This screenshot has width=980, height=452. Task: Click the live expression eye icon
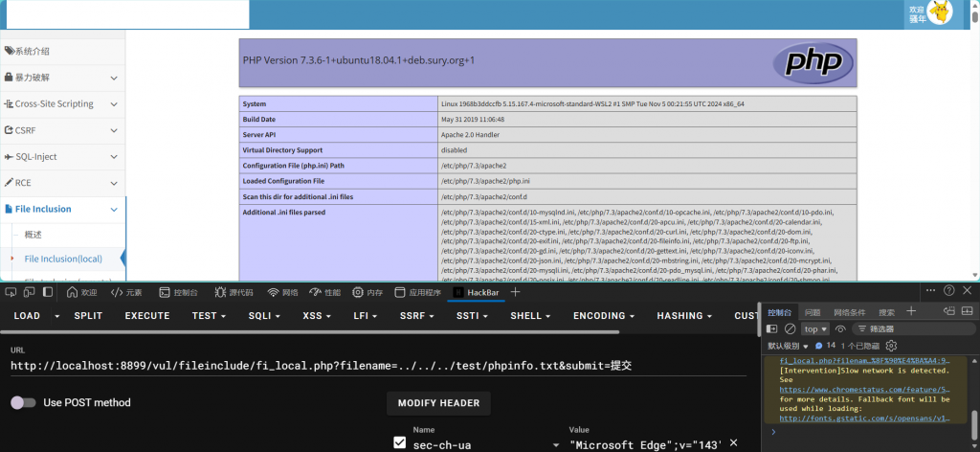tap(840, 328)
